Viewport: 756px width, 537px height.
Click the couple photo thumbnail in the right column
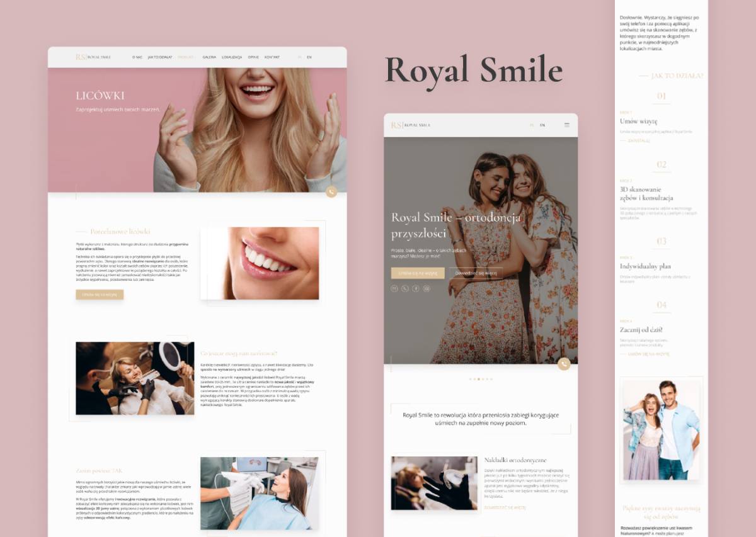661,428
